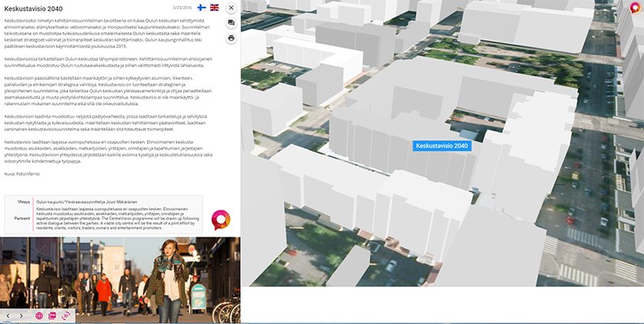Click the date 3/23/2016
The image size is (644, 324).
click(182, 8)
